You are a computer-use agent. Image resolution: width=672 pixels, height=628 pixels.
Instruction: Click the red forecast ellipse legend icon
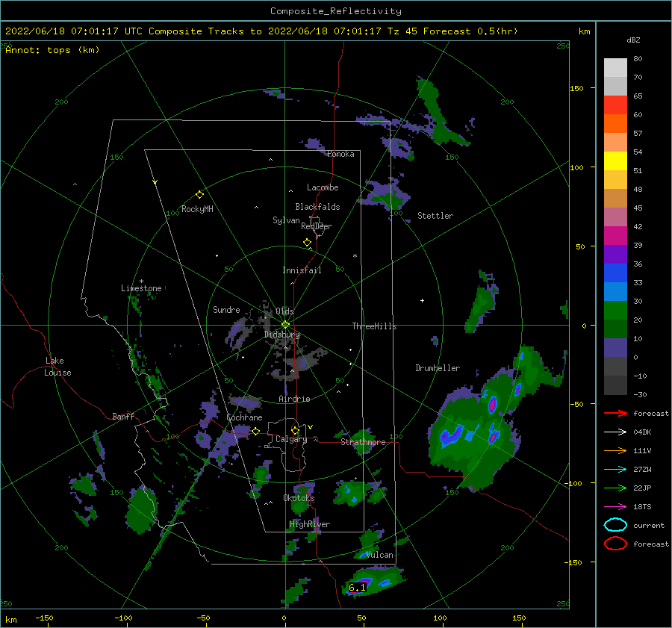[615, 544]
